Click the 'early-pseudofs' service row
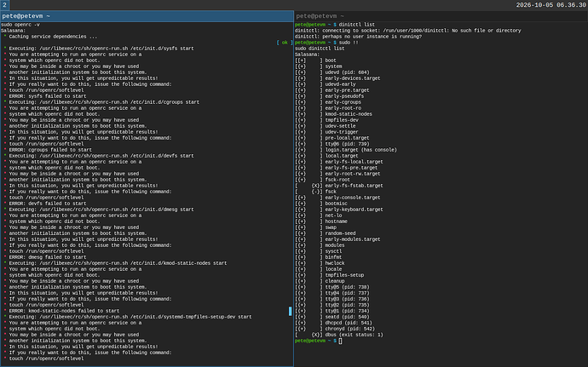This screenshot has width=588, height=367. pyautogui.click(x=329, y=96)
